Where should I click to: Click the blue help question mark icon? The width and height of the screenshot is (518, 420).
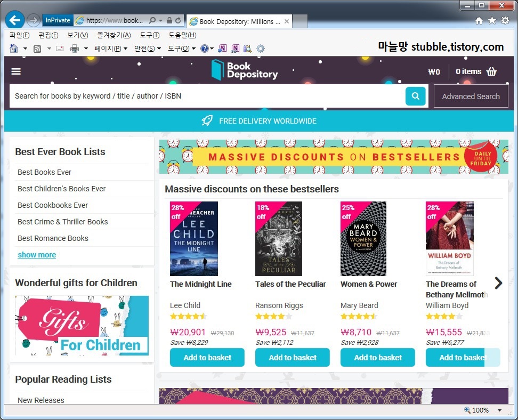click(x=205, y=49)
